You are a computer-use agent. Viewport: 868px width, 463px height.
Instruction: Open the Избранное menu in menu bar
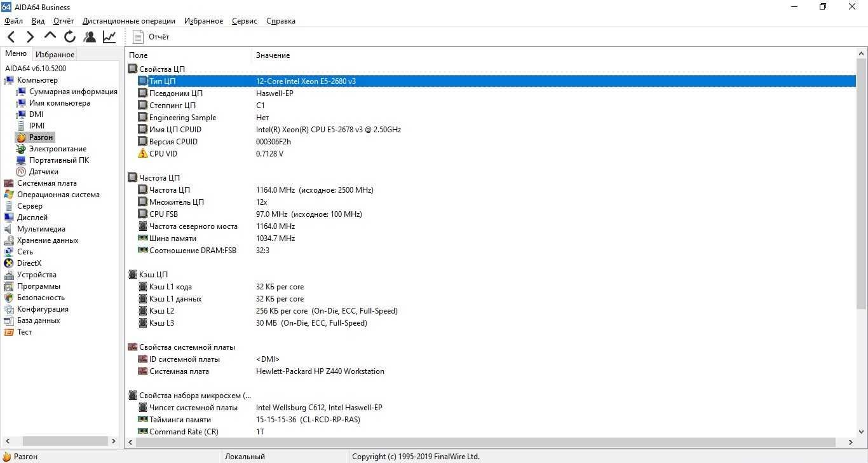(x=203, y=21)
